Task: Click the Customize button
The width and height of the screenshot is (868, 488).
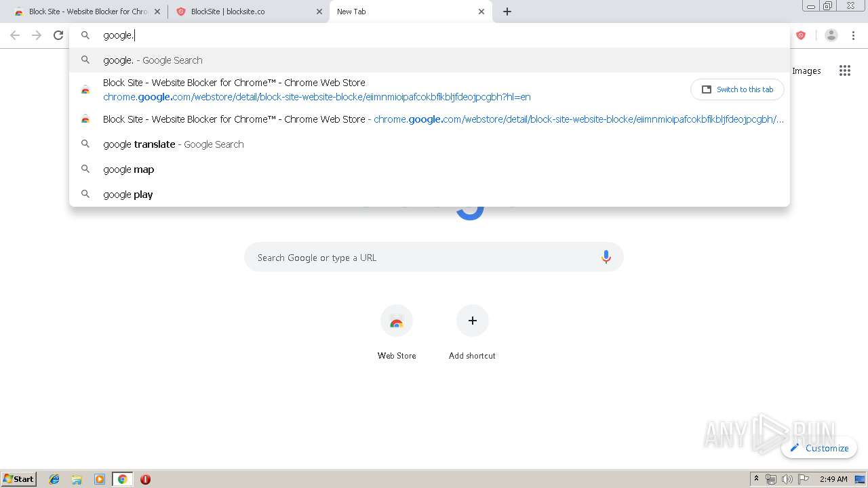Action: 820,448
